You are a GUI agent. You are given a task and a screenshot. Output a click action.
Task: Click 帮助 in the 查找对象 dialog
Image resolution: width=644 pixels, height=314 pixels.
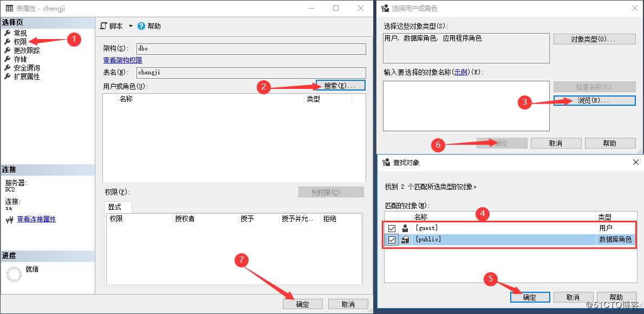(616, 297)
